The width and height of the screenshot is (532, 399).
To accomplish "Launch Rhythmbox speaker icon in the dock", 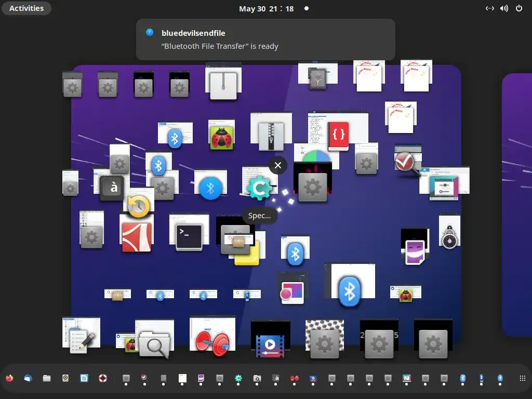I will click(65, 378).
